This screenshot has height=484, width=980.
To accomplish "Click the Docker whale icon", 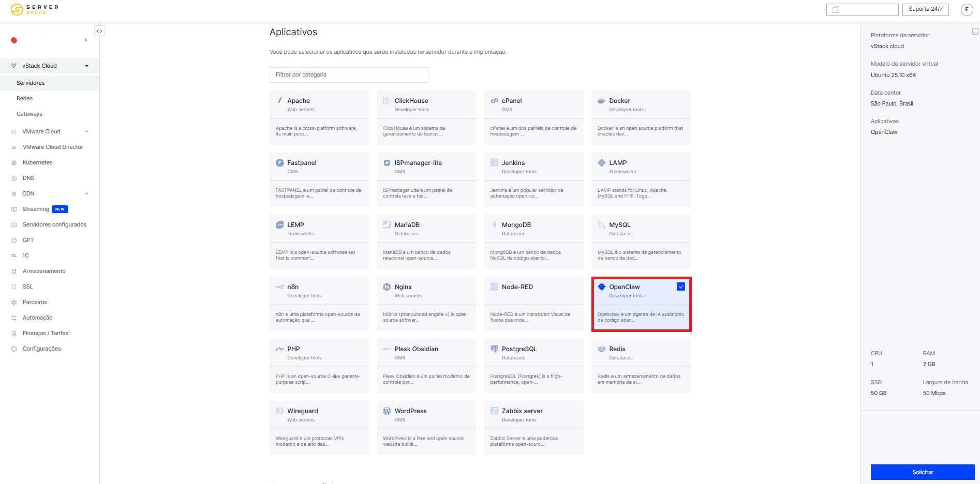I will 601,101.
